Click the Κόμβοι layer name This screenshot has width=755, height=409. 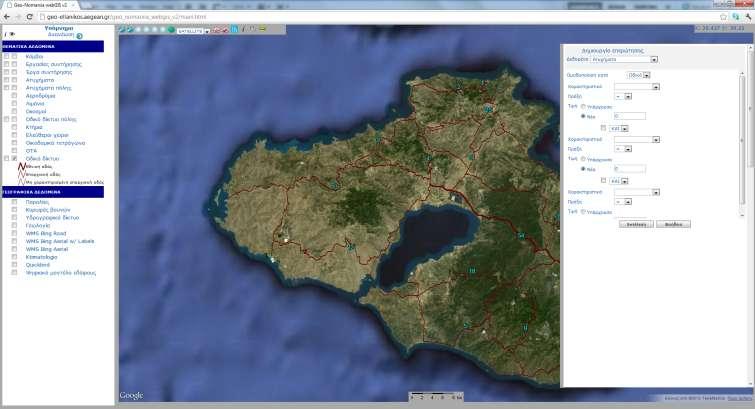coord(34,56)
